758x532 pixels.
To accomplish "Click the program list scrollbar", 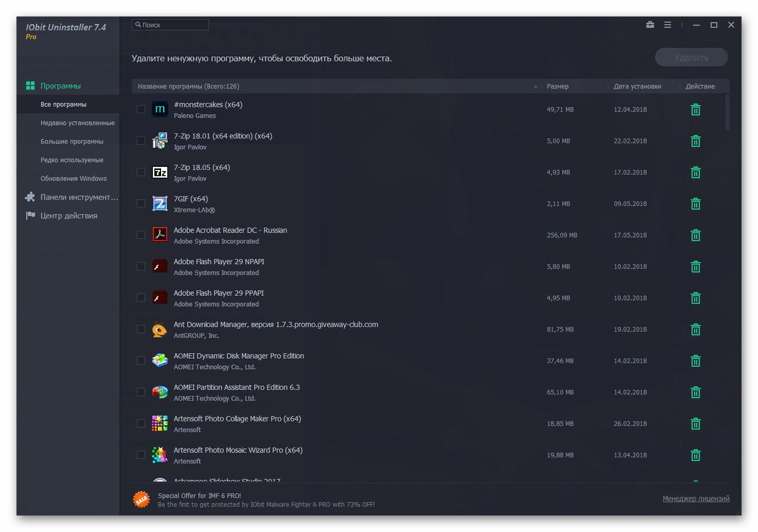I will (x=727, y=112).
